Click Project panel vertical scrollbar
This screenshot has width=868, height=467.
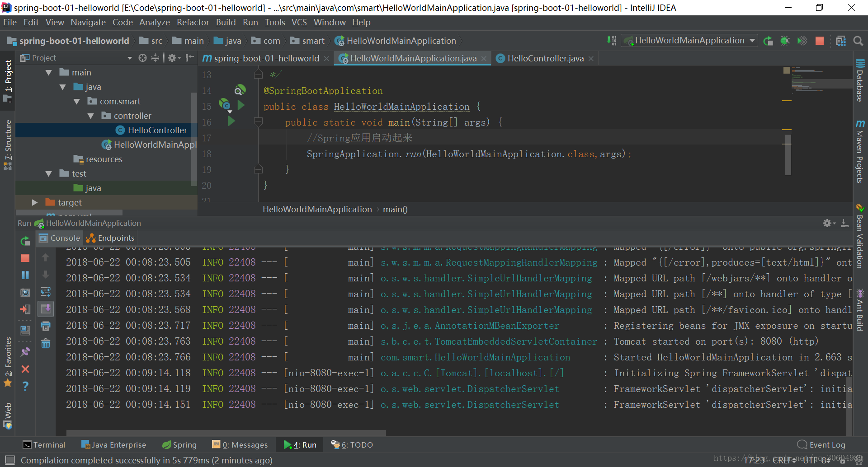[x=194, y=139]
